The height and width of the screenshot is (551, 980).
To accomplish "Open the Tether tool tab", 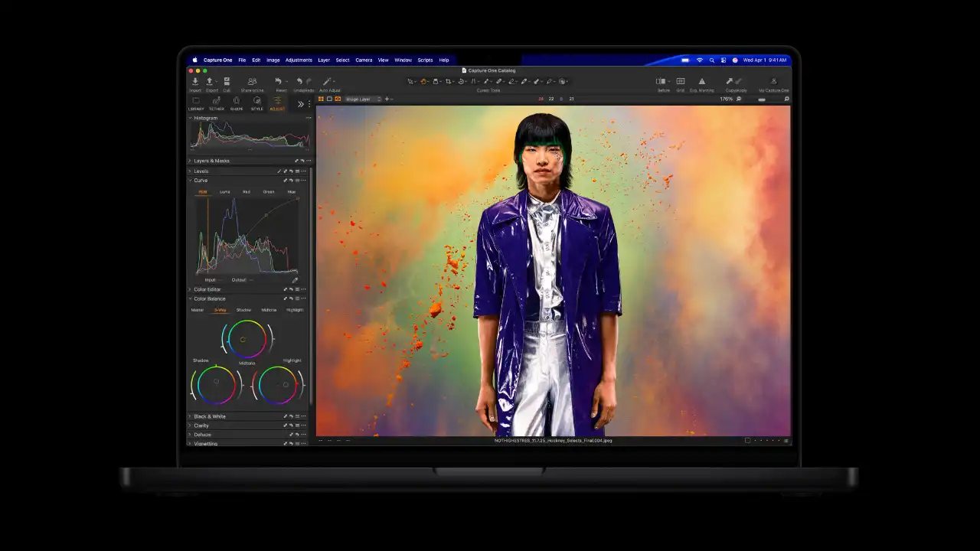I will click(x=217, y=101).
